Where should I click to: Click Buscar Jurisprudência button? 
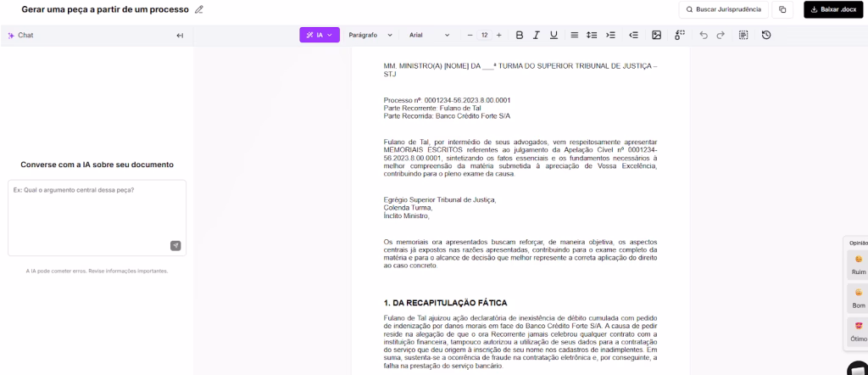pos(724,9)
